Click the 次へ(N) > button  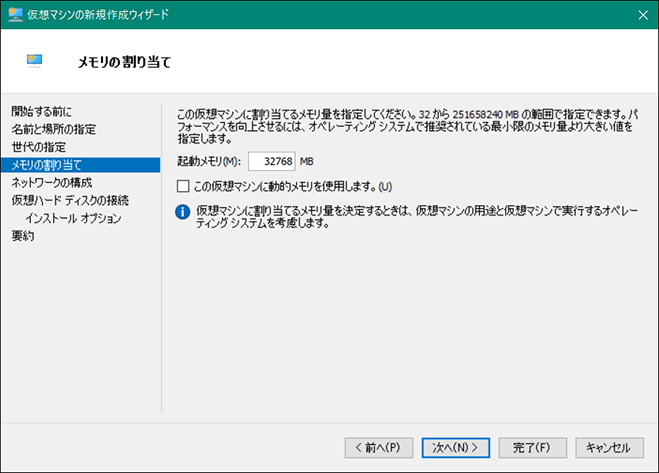[x=456, y=448]
